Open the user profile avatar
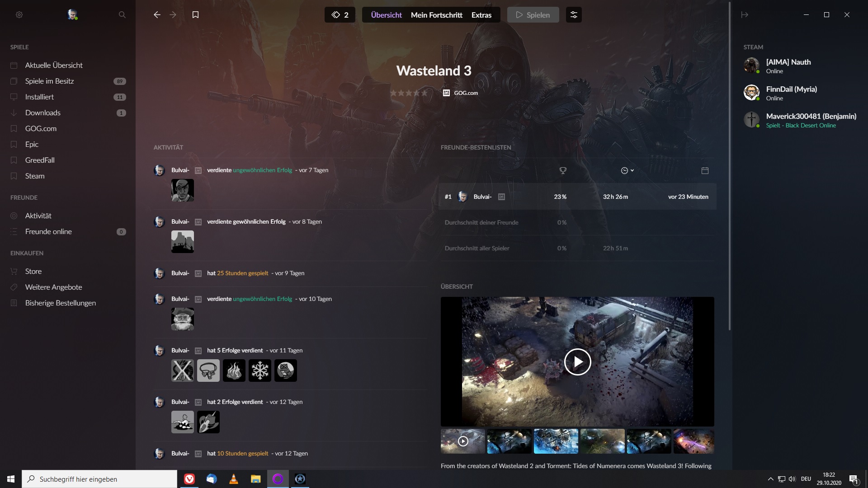868x488 pixels. coord(72,14)
